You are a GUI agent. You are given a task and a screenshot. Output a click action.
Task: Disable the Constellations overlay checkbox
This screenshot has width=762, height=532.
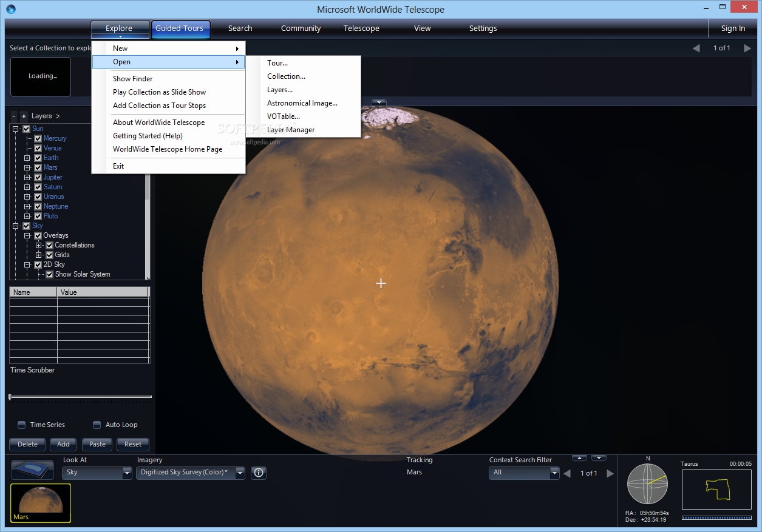[x=50, y=245]
